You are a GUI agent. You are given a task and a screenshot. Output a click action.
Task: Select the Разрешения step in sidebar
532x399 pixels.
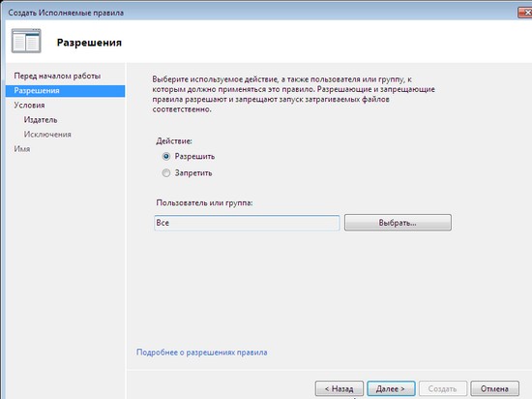click(65, 91)
